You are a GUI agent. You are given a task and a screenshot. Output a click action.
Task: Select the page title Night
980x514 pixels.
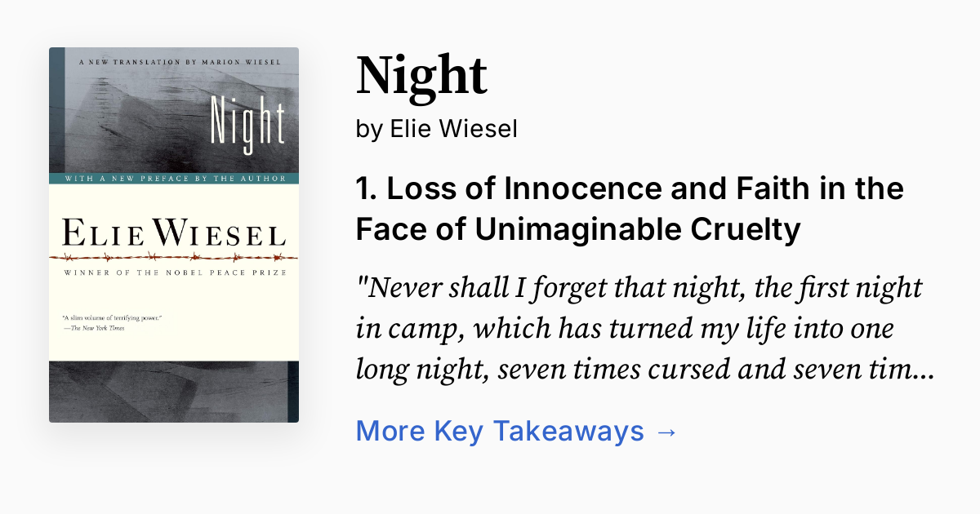[x=421, y=76]
